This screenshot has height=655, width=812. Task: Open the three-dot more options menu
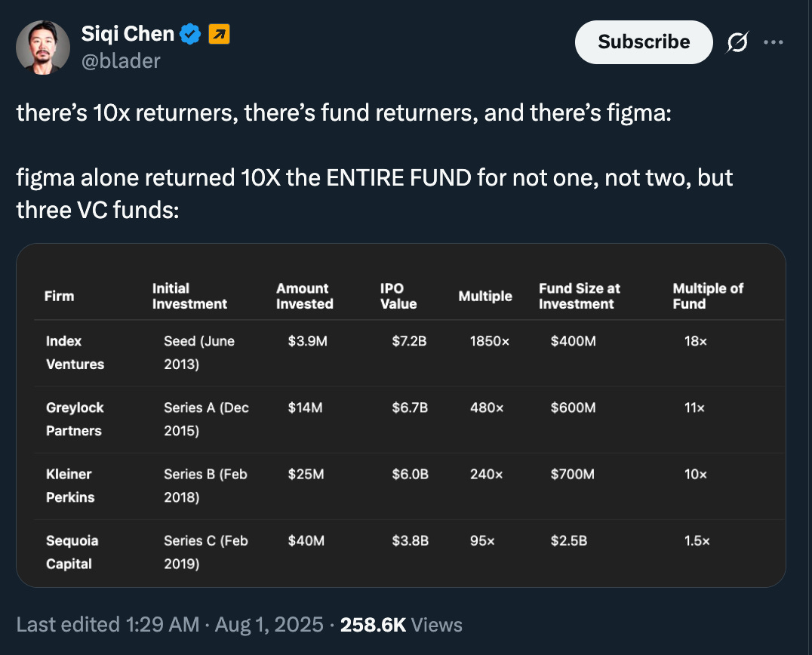click(x=774, y=42)
